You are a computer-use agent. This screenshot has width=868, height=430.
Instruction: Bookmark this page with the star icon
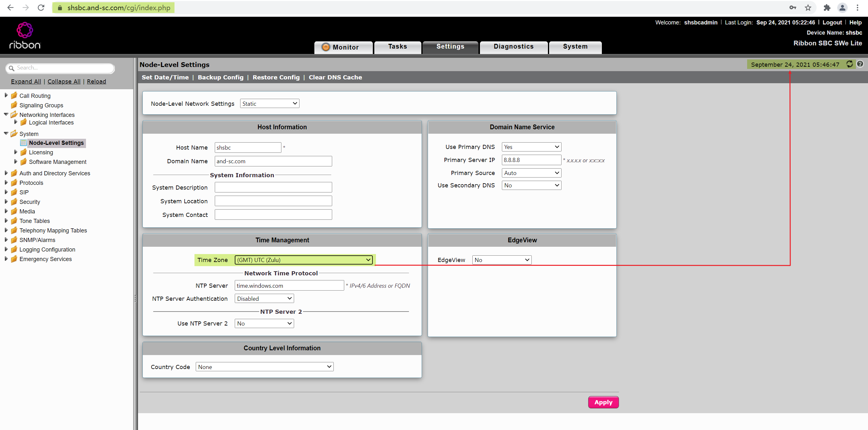808,7
